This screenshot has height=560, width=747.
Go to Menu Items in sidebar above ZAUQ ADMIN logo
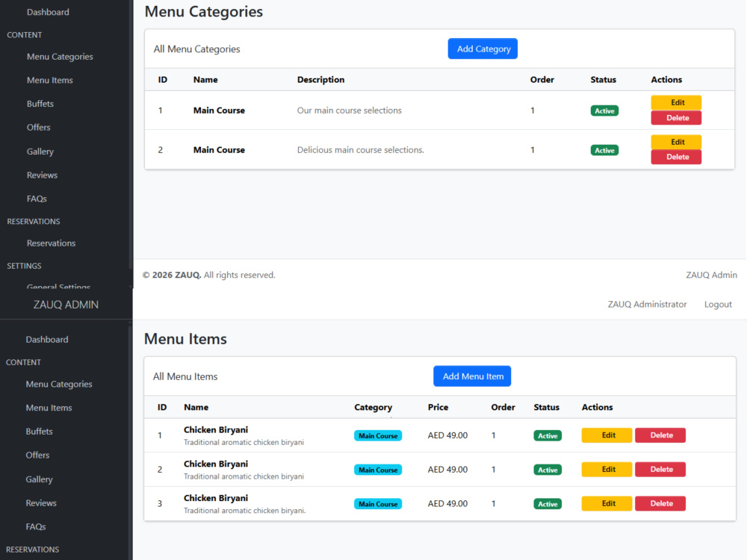[x=49, y=81]
